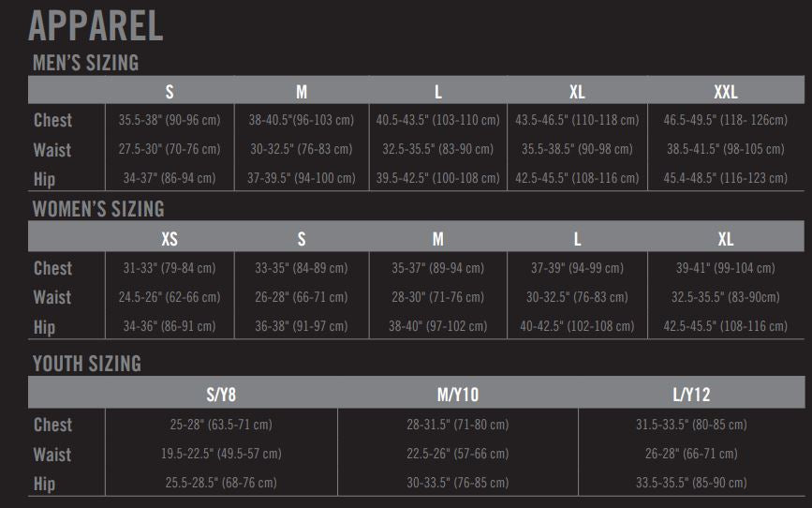Select youth M/Y10 waist 22.5-26" cell

coord(458,454)
